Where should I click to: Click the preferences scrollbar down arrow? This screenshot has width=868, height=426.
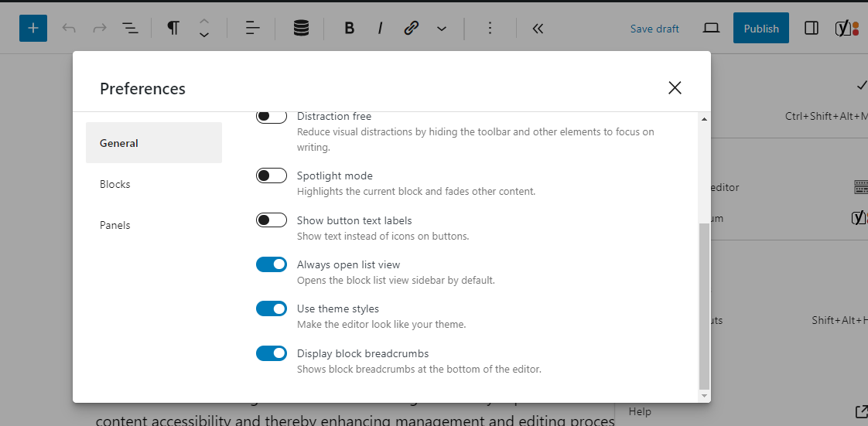click(704, 396)
